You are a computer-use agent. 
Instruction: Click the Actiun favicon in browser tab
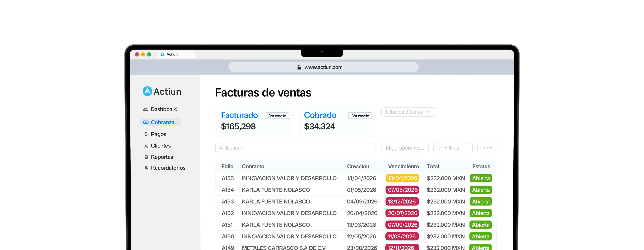163,54
